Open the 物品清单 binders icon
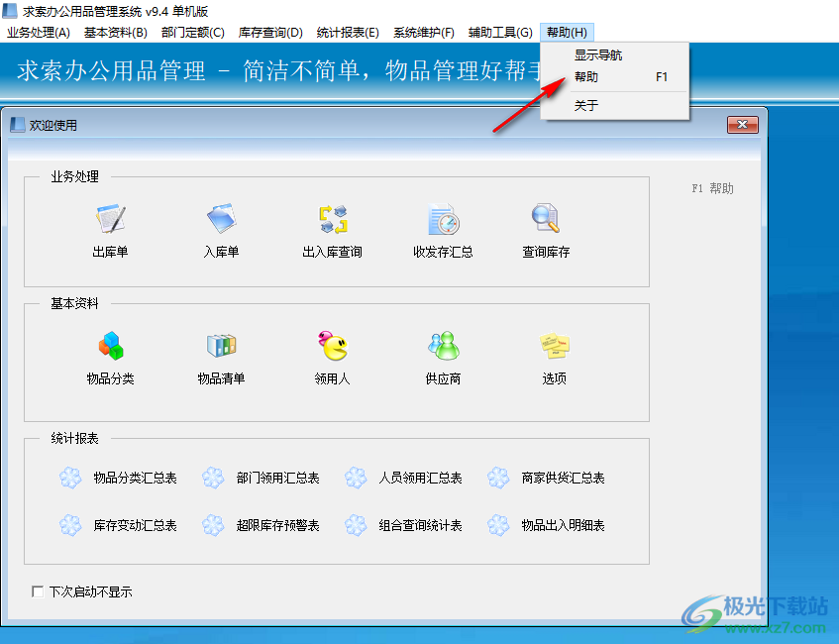This screenshot has height=644, width=839. pyautogui.click(x=222, y=346)
